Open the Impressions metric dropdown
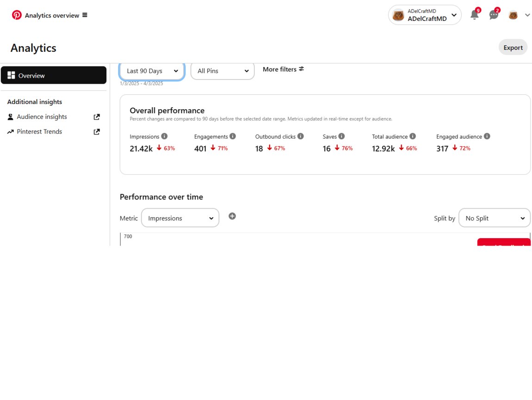The width and height of the screenshot is (532, 400). click(180, 218)
